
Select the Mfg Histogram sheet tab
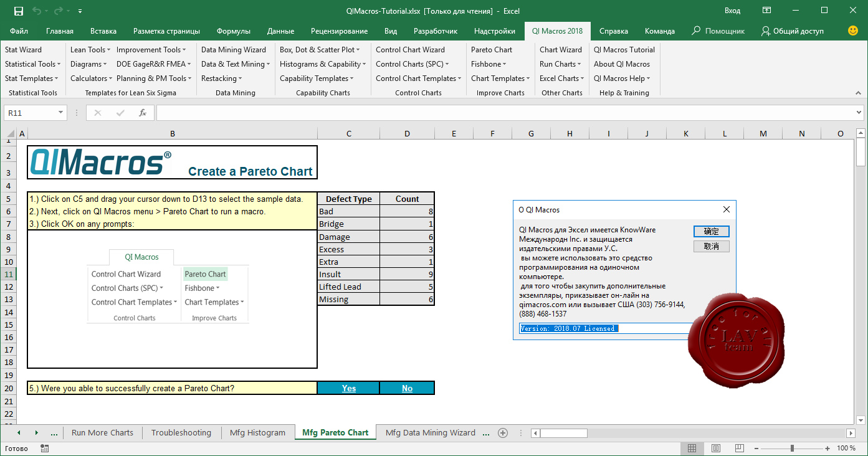tap(257, 433)
